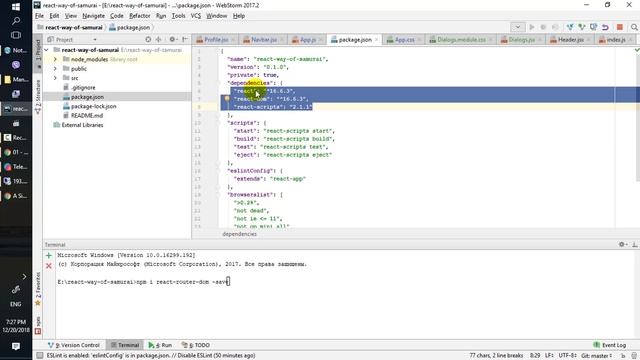The width and height of the screenshot is (640, 360).
Task: Toggle Version Control tool window
Action: (x=74, y=345)
